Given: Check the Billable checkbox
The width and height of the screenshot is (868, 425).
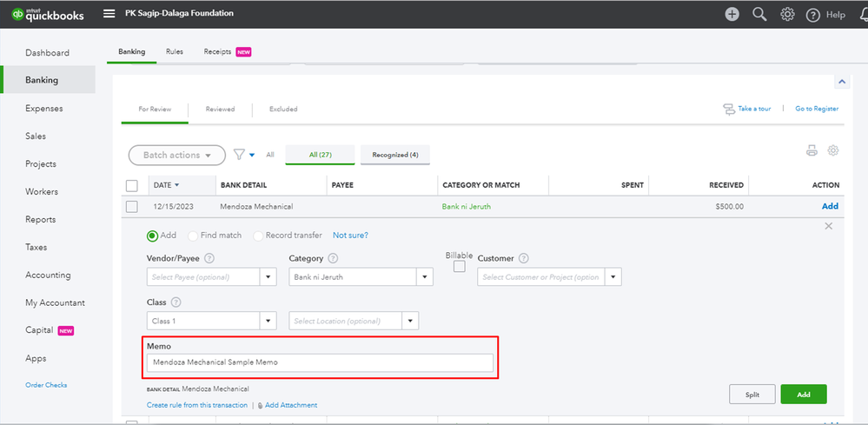Looking at the screenshot, I should pos(460,267).
